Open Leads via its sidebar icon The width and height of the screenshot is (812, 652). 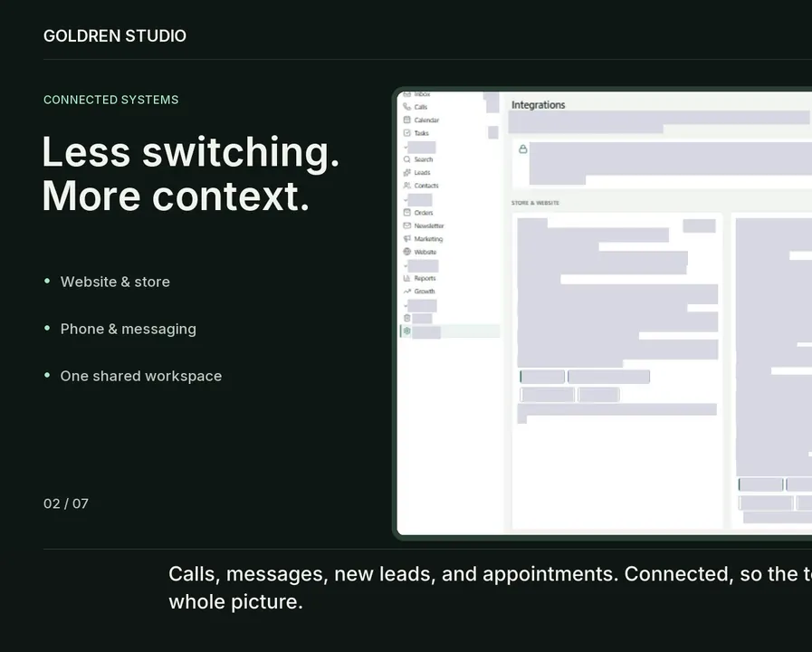[407, 172]
